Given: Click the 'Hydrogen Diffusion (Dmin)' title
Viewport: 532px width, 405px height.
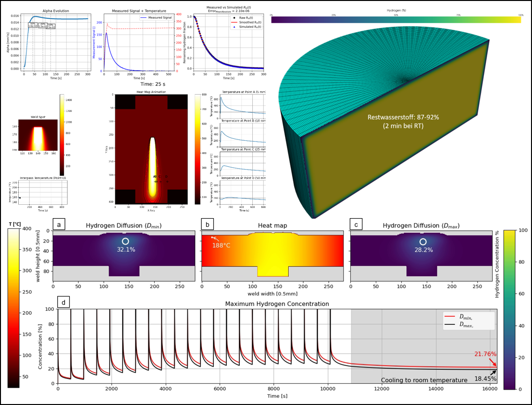Looking at the screenshot, I should (124, 226).
